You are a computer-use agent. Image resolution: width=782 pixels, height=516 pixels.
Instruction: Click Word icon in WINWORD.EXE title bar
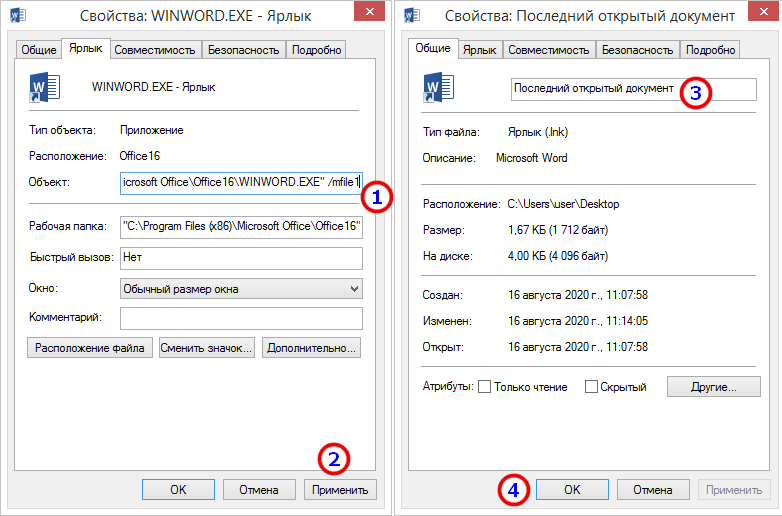point(18,15)
